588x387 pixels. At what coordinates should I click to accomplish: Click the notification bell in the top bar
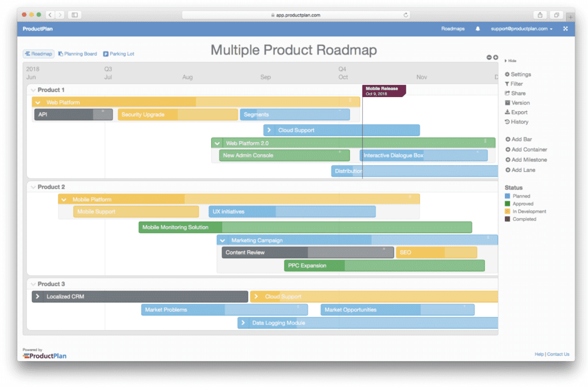[x=477, y=28]
